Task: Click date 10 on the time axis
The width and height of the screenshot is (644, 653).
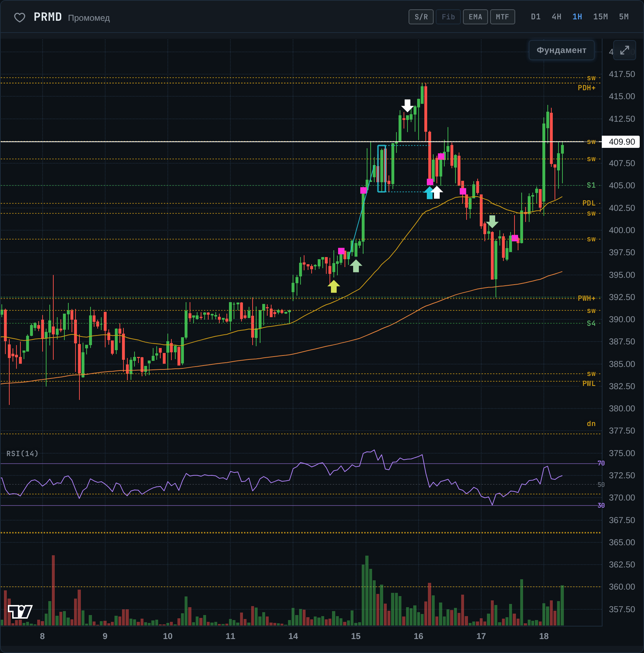Action: coord(167,636)
